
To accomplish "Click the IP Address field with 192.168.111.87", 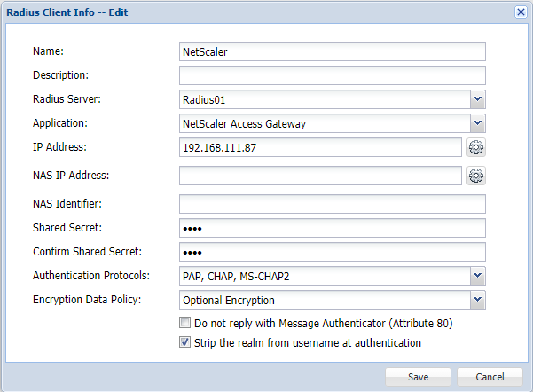I will pos(320,147).
